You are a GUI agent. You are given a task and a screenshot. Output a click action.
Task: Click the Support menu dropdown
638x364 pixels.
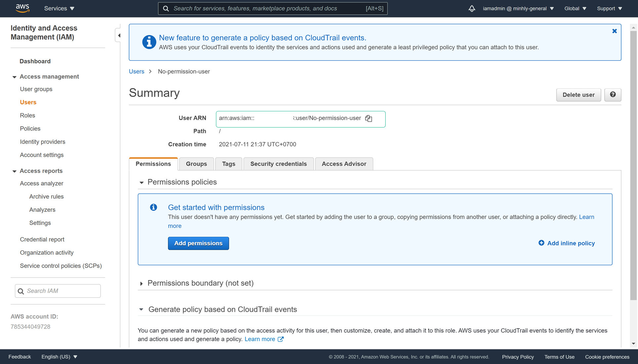pyautogui.click(x=610, y=8)
